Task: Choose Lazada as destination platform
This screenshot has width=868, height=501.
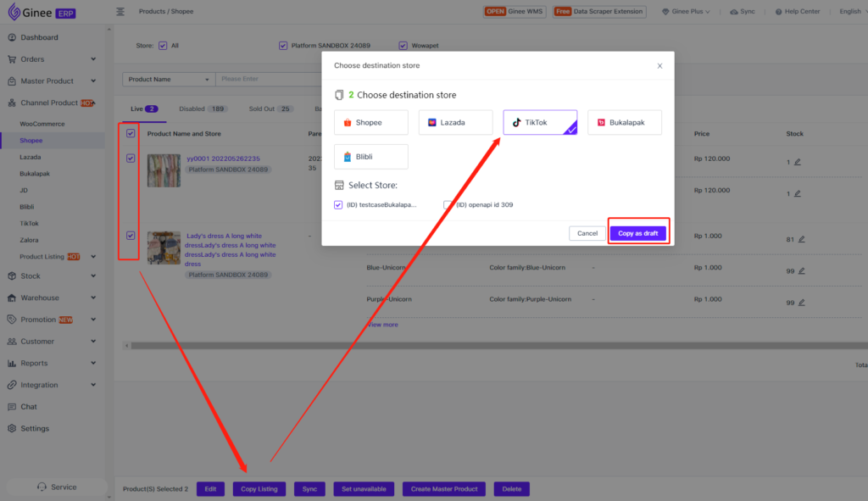Action: pyautogui.click(x=455, y=122)
